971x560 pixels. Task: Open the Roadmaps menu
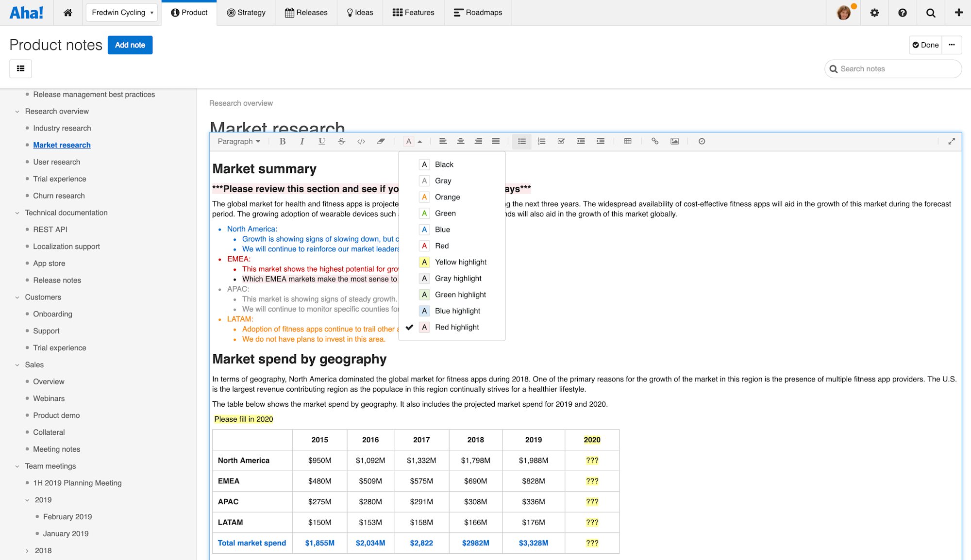[x=478, y=13]
